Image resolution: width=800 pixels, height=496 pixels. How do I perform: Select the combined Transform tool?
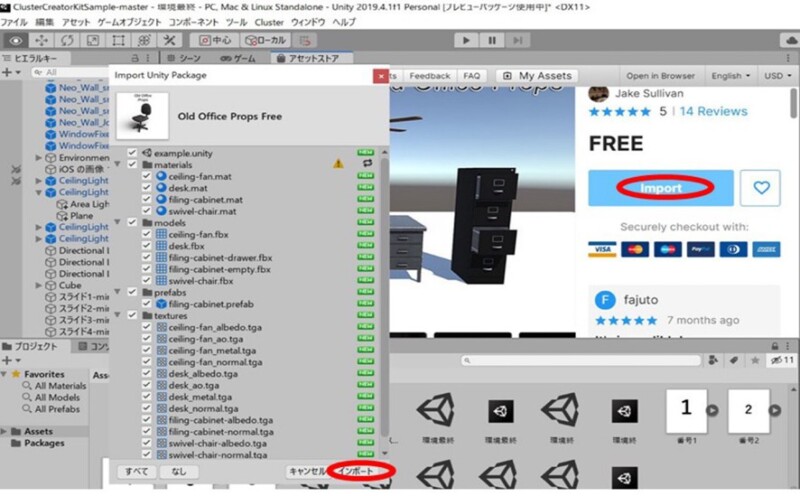pyautogui.click(x=144, y=40)
